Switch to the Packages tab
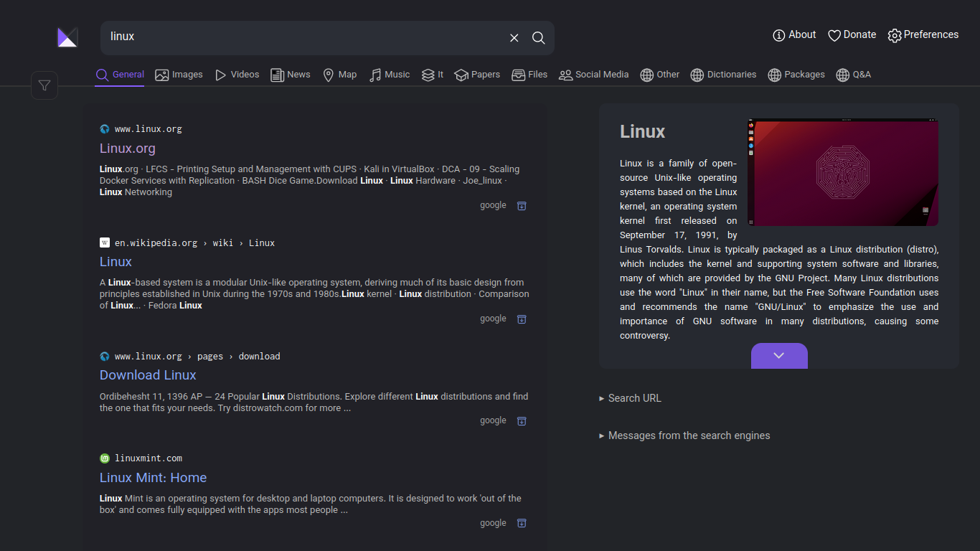Screen dimensions: 980x551 [796, 75]
